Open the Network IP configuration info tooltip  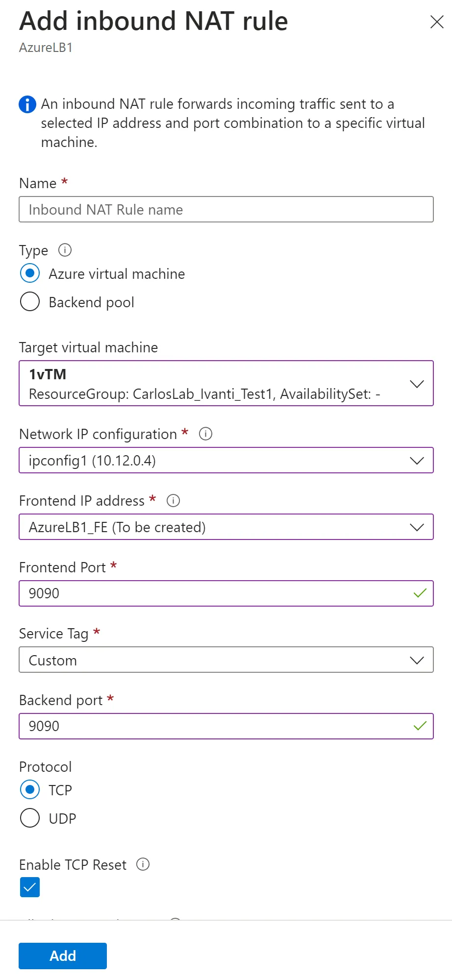(205, 434)
